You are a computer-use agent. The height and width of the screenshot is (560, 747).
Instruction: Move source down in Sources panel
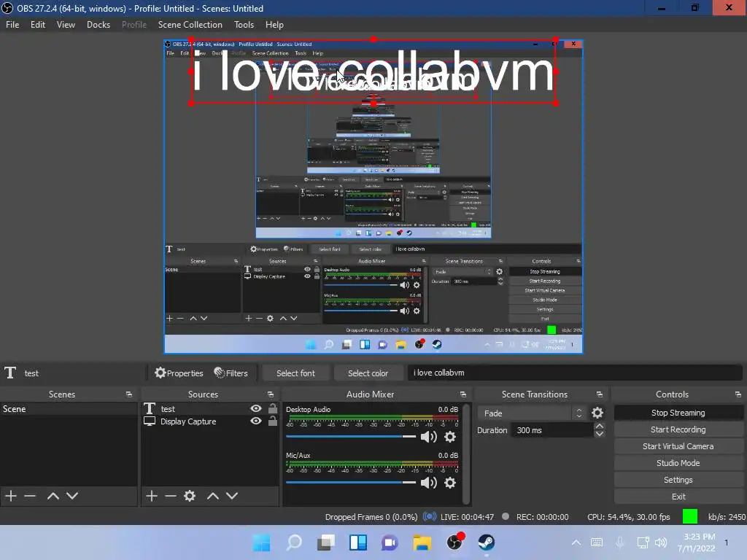[x=231, y=496]
